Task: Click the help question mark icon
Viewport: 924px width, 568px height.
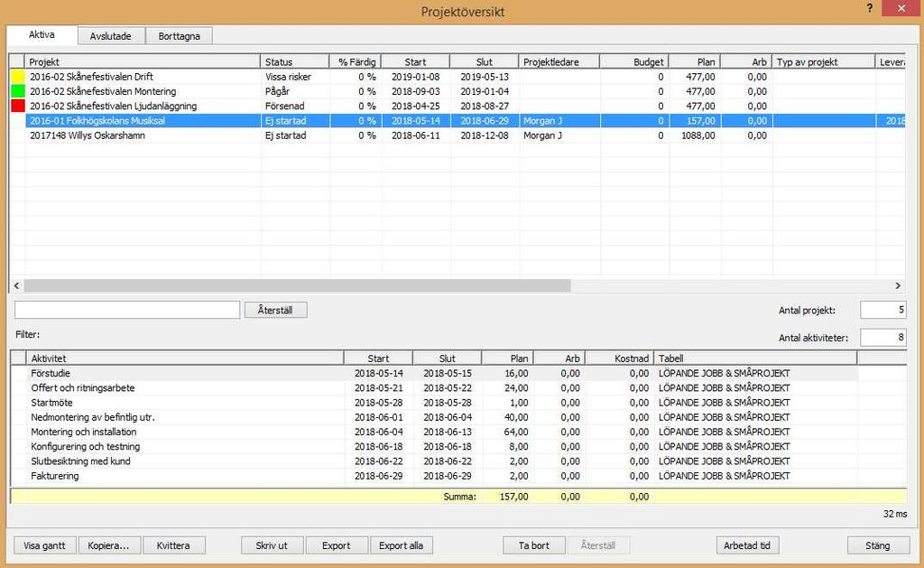Action: pos(870,8)
